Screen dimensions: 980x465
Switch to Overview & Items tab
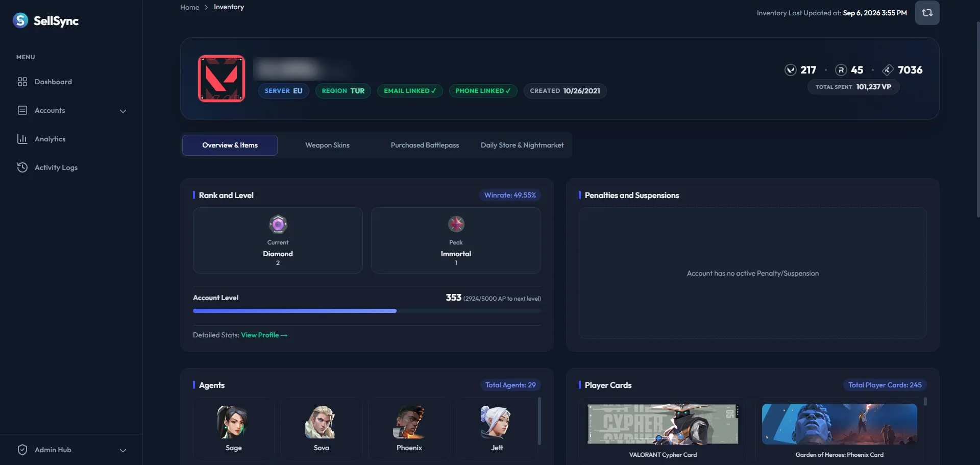tap(230, 145)
